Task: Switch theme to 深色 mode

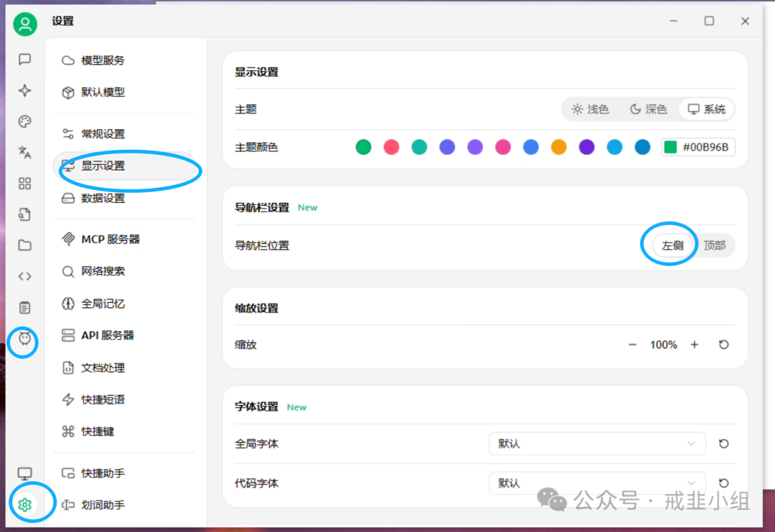Action: pos(648,109)
